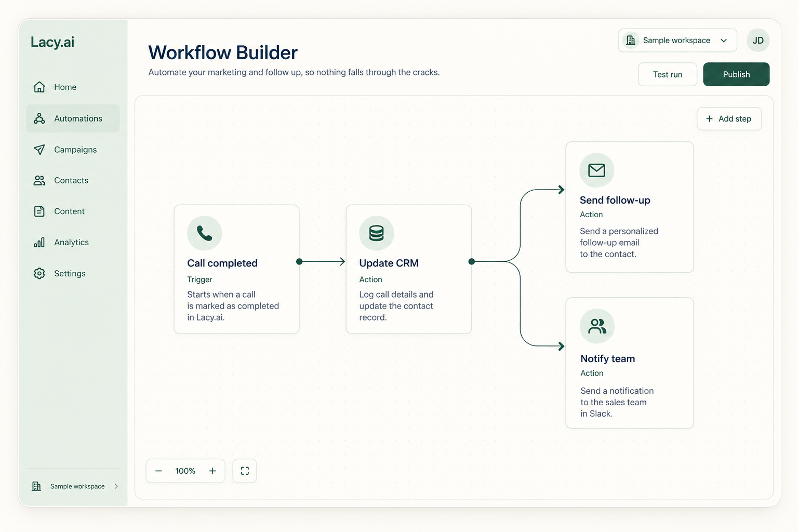
Task: Click the database icon on Update CRM card
Action: pos(377,233)
